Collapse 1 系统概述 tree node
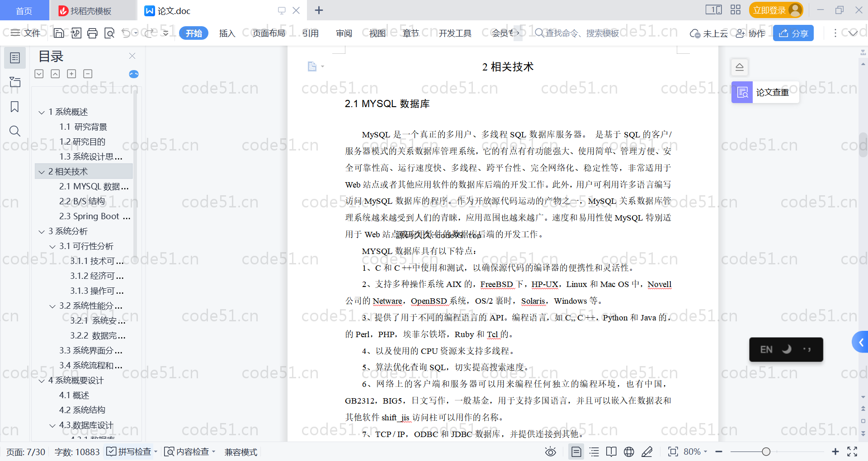Image resolution: width=868 pixels, height=461 pixels. [x=42, y=112]
